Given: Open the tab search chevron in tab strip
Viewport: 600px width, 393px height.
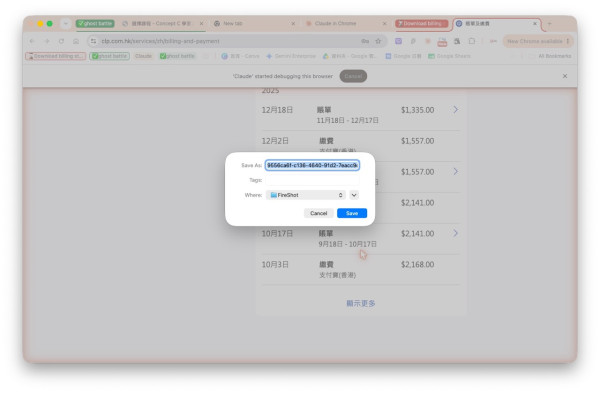Looking at the screenshot, I should pos(65,23).
